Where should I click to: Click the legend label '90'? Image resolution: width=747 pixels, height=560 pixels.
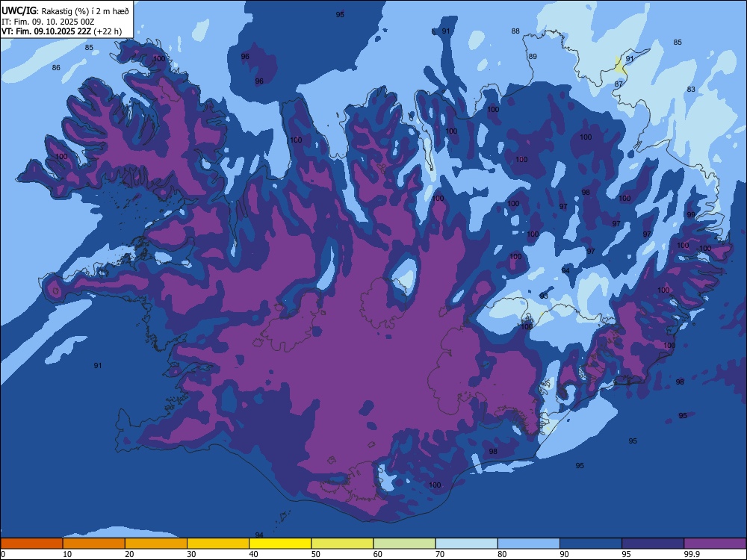pos(565,554)
